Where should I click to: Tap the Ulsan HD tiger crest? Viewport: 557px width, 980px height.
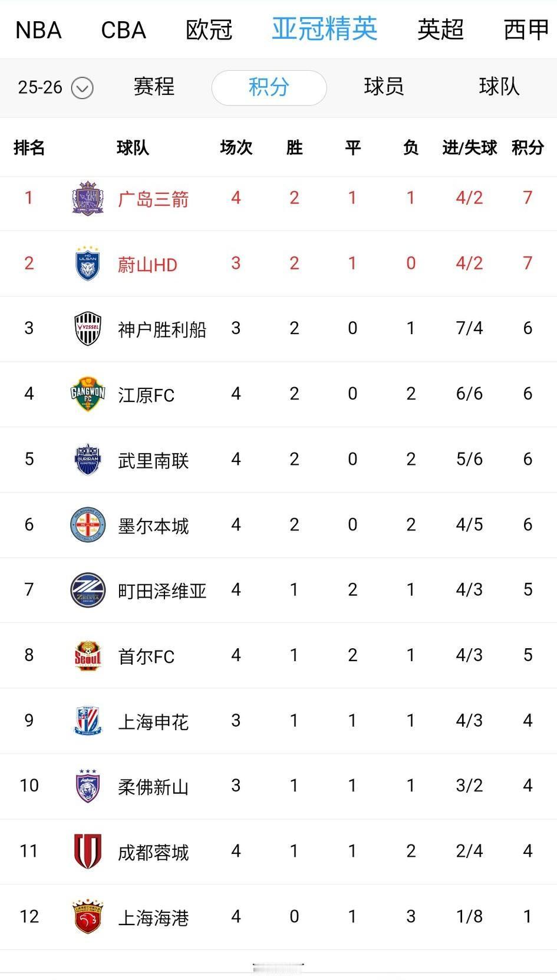(88, 263)
